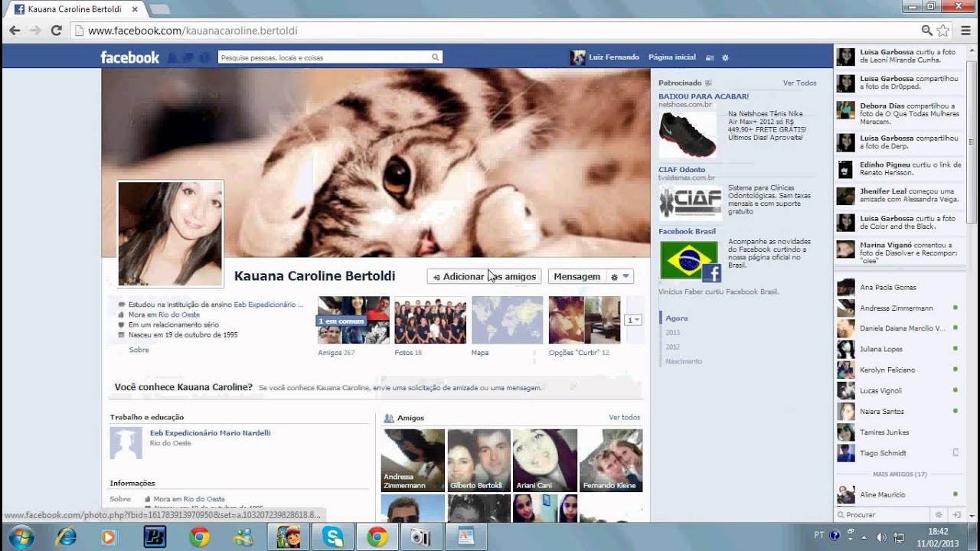
Task: Click zoom magnifier icon in address bar
Action: [926, 31]
